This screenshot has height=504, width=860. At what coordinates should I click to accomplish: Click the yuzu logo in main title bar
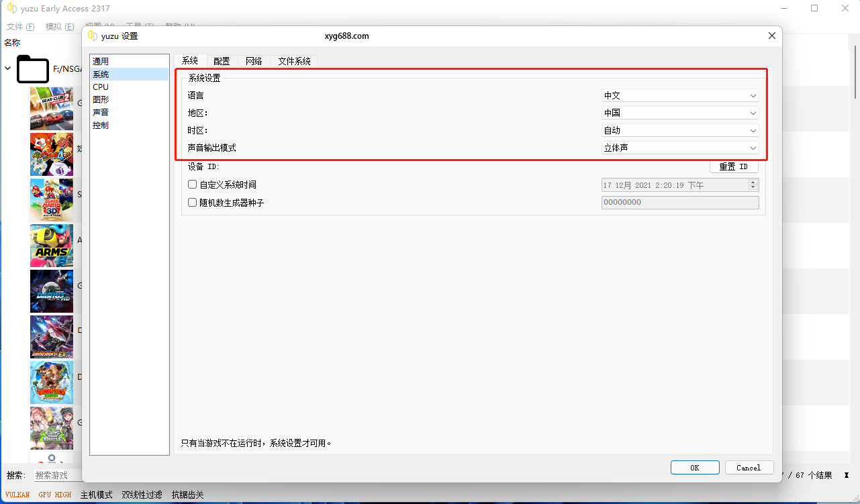pyautogui.click(x=11, y=9)
